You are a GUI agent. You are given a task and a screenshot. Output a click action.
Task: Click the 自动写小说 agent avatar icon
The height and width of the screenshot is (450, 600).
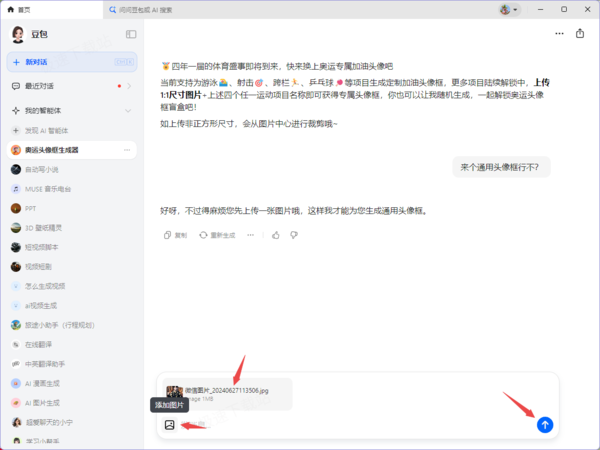(16, 170)
